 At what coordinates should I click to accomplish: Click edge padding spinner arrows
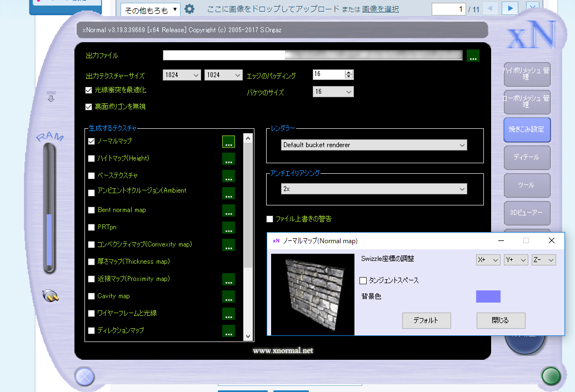[x=349, y=74]
